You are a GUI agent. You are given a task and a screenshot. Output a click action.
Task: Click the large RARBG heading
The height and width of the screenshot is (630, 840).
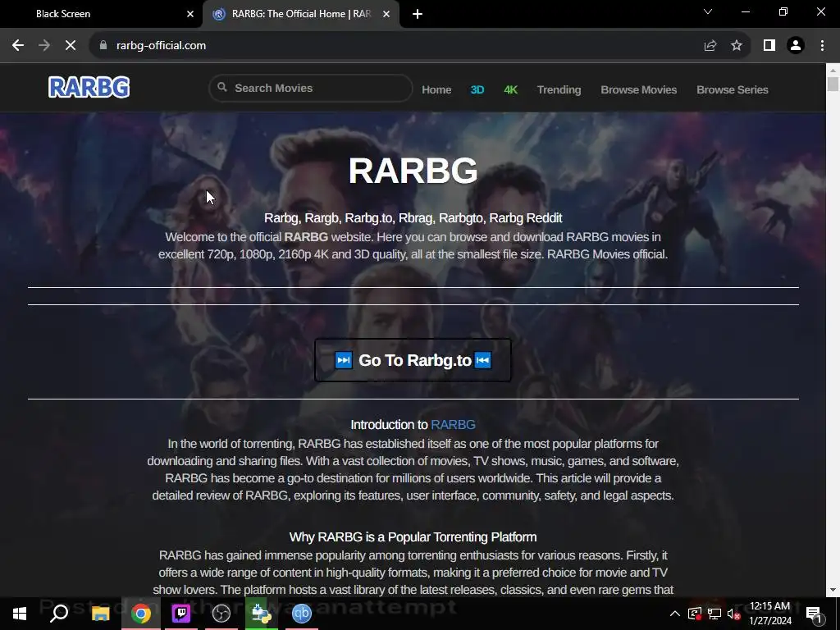pos(413,171)
